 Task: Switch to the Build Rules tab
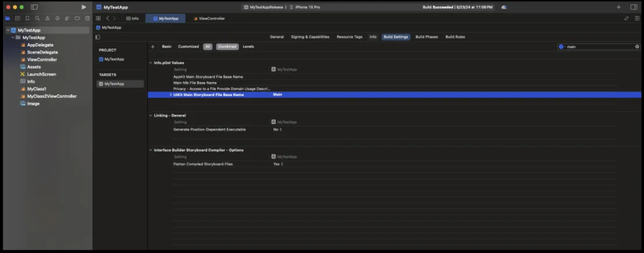tap(455, 37)
